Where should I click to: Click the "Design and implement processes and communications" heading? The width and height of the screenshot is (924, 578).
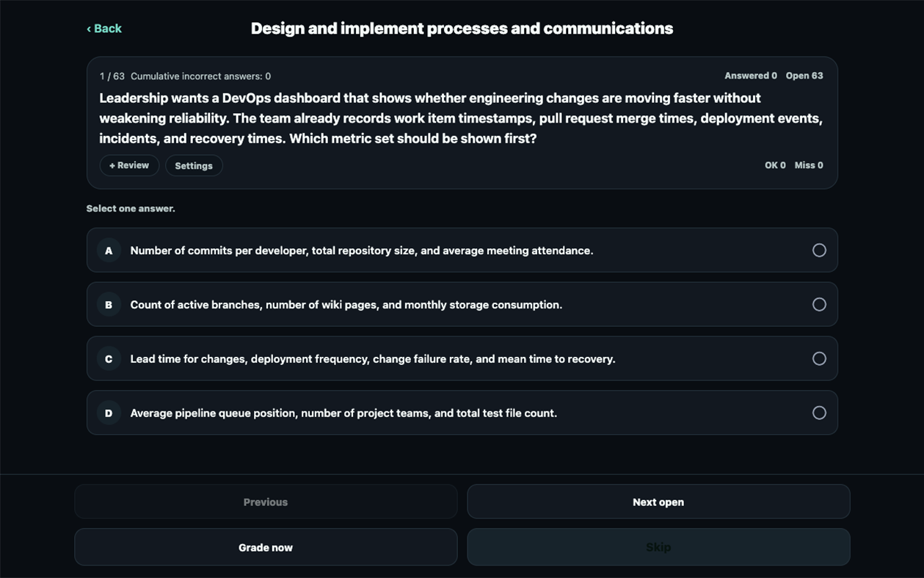[x=462, y=29]
